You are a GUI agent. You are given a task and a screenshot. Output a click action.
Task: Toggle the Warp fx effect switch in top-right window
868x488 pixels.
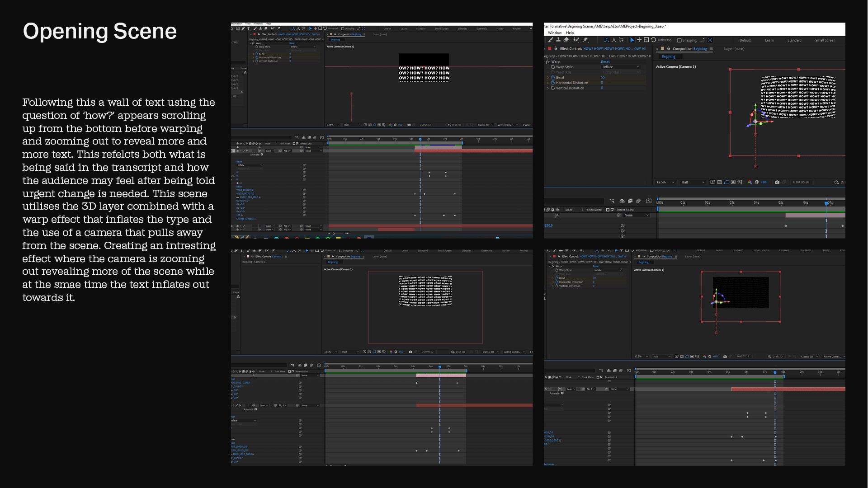(548, 62)
